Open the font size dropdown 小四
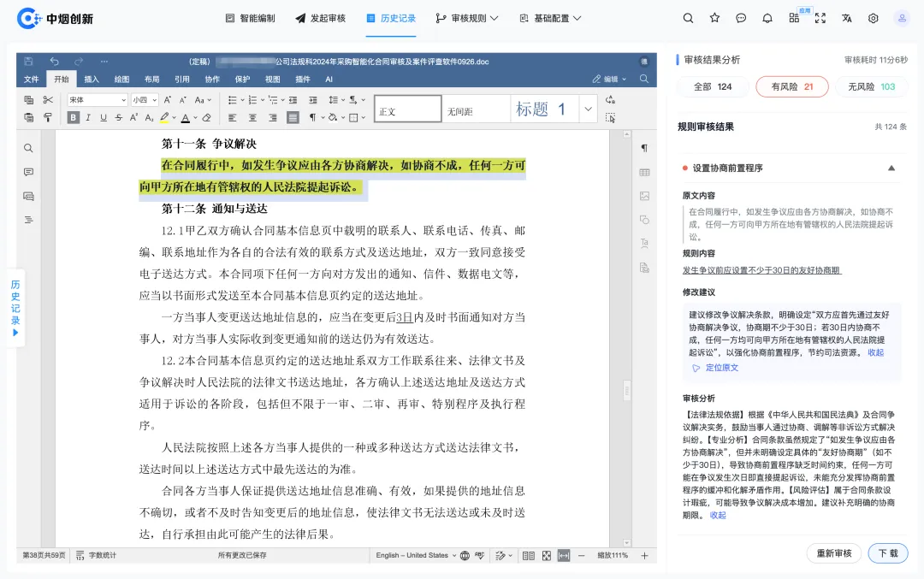924x579 pixels. (x=145, y=100)
